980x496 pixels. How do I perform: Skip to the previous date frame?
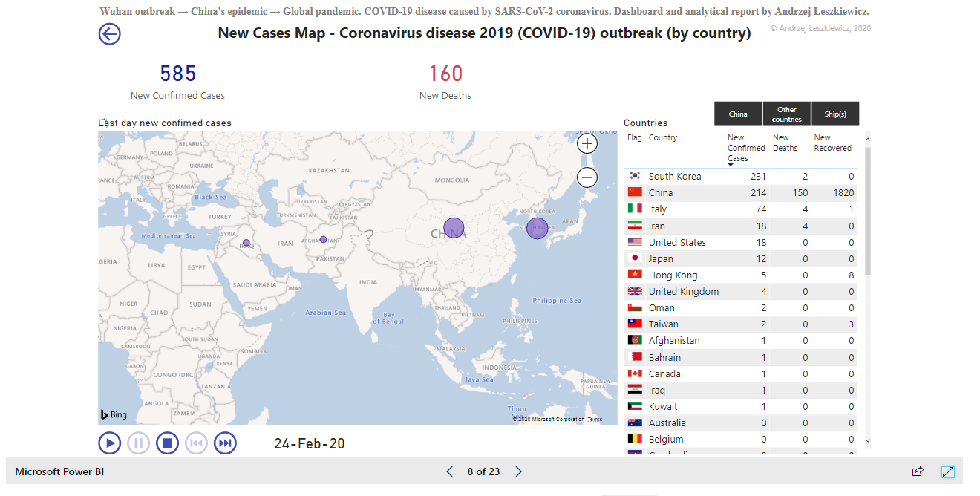pos(196,443)
